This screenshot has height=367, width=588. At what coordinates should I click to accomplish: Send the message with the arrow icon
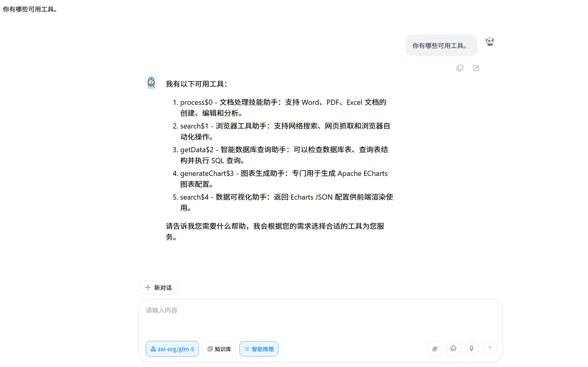(x=490, y=348)
